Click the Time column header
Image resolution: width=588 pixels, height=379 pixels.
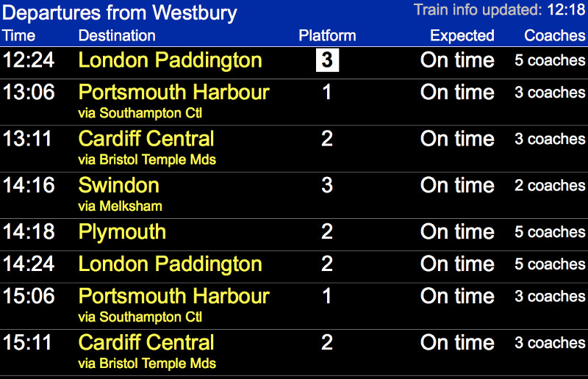[18, 36]
